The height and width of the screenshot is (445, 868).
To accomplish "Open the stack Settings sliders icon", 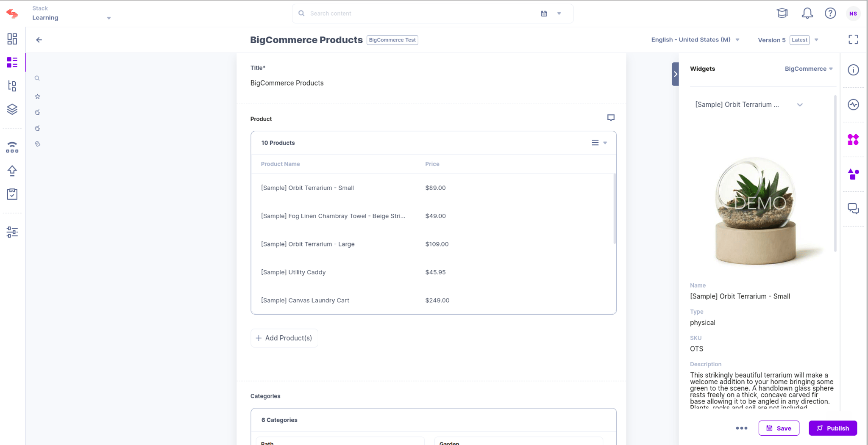I will (x=12, y=232).
